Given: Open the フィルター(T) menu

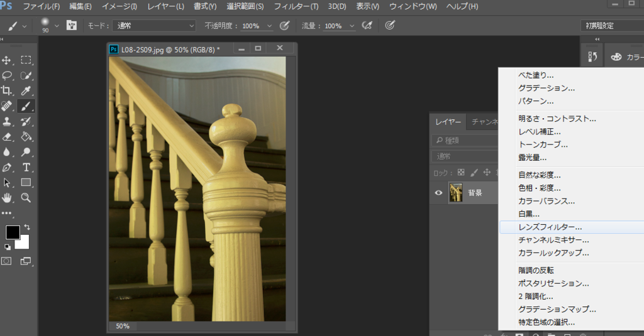Looking at the screenshot, I should [296, 6].
